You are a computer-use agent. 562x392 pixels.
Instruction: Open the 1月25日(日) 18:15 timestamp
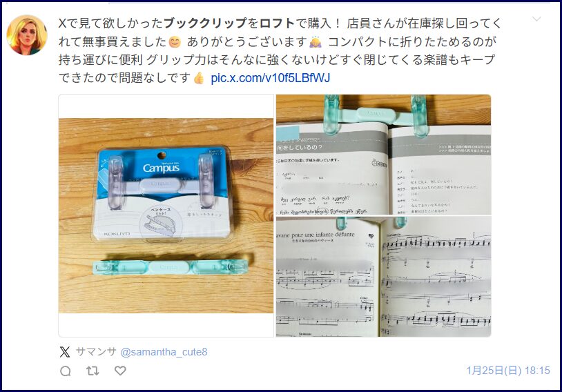[x=508, y=370]
